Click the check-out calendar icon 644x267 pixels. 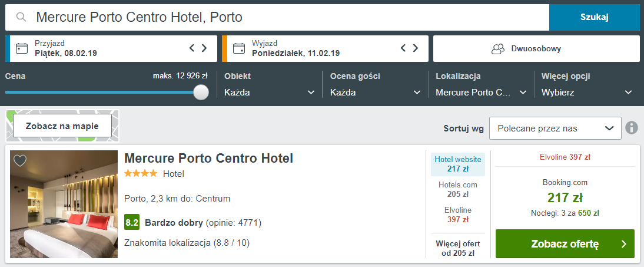(238, 48)
